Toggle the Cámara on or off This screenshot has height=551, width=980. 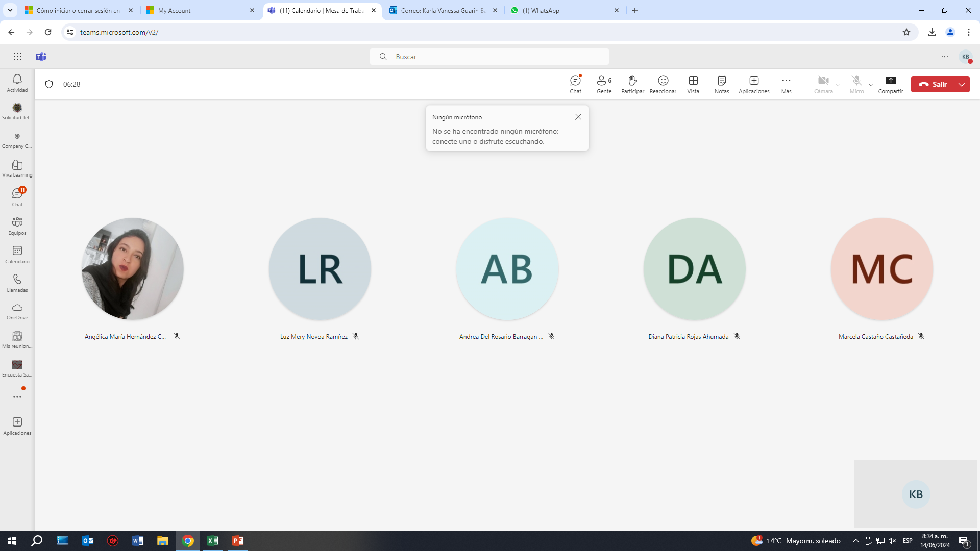click(823, 84)
